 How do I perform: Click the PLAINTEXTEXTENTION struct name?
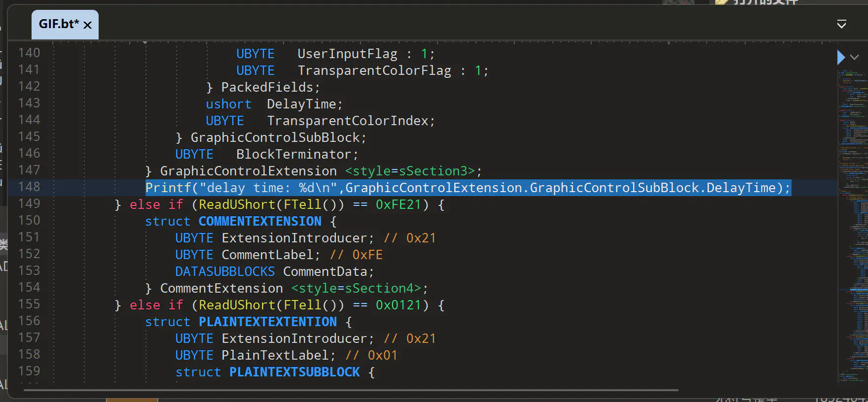pyautogui.click(x=267, y=322)
